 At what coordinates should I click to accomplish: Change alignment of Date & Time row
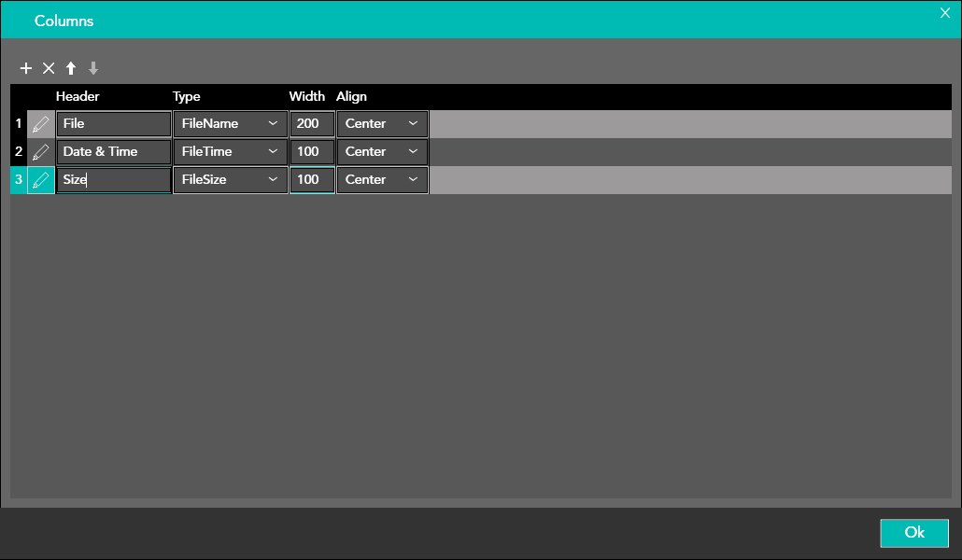pyautogui.click(x=382, y=152)
